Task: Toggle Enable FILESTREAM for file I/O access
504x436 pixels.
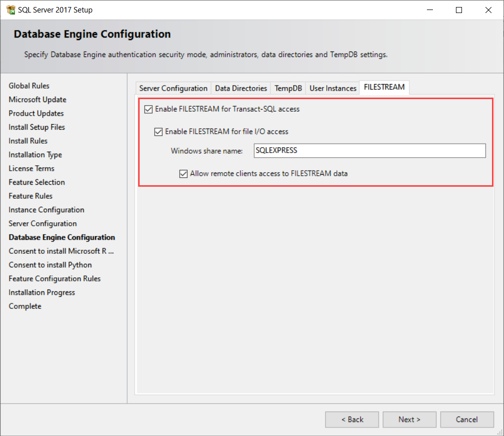Action: tap(159, 132)
